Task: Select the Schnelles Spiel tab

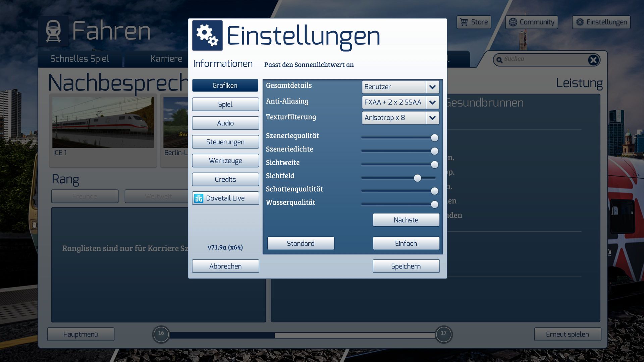Action: (x=79, y=59)
